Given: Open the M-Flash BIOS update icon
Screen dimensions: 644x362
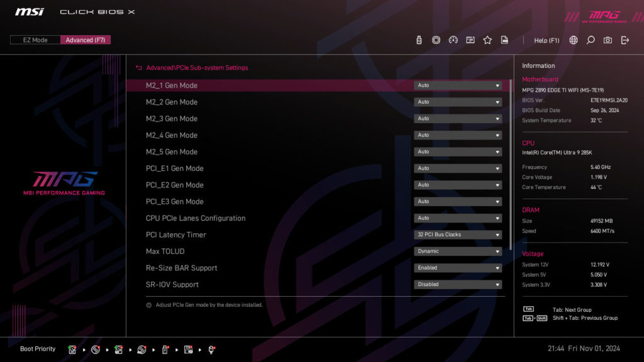Looking at the screenshot, I should (418, 40).
